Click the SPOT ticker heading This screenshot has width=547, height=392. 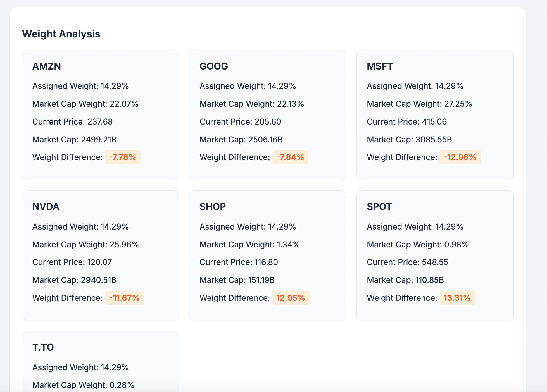pos(379,207)
